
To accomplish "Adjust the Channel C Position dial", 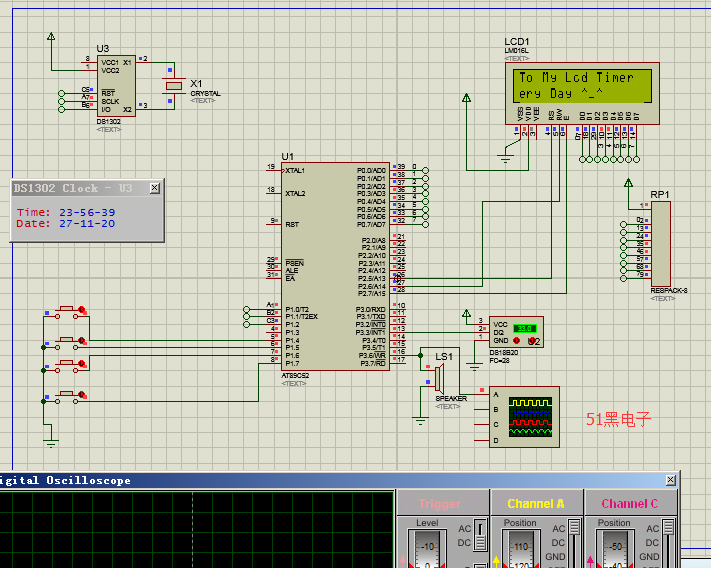I will coord(614,549).
